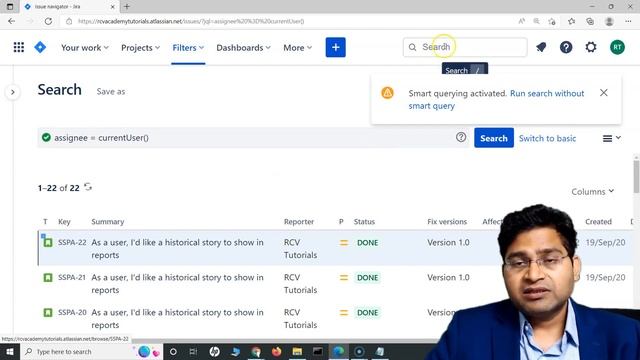The width and height of the screenshot is (640, 360).
Task: Click Version 1.0 in the SSPA-22 row
Action: (448, 242)
